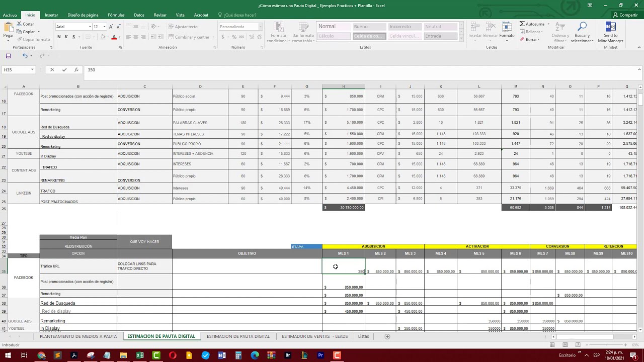Click Copiar formato paintbrush
Screen dimensions: 644x362
[x=33, y=39]
